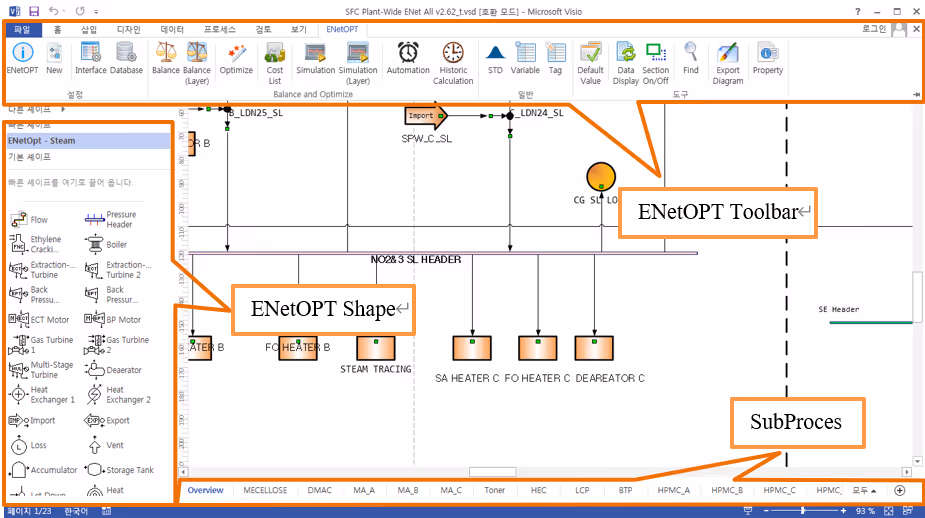Expand the 다른 셰이프 menu arrow
The width and height of the screenshot is (925, 518).
pyautogui.click(x=63, y=109)
